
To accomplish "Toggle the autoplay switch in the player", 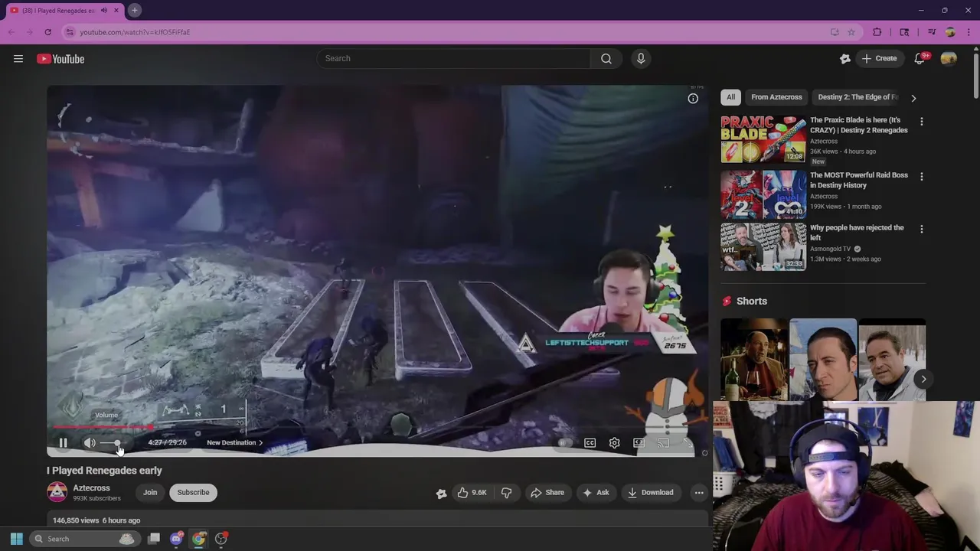I will click(565, 442).
